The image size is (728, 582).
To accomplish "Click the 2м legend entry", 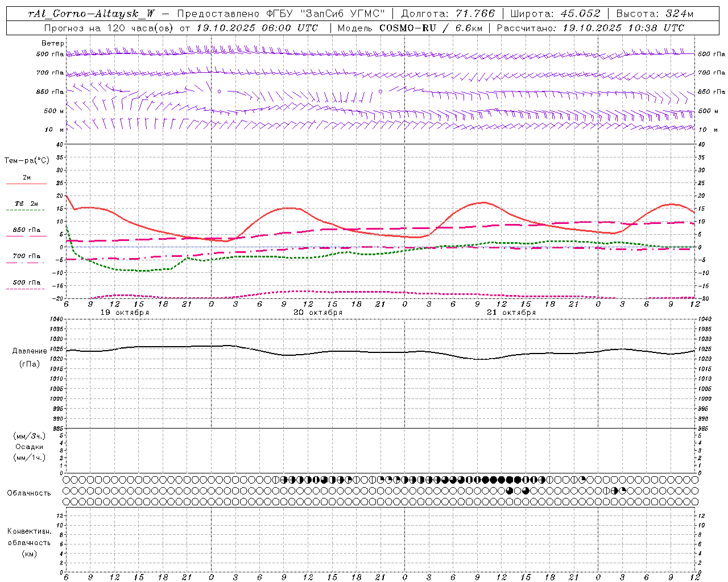I will (x=27, y=178).
